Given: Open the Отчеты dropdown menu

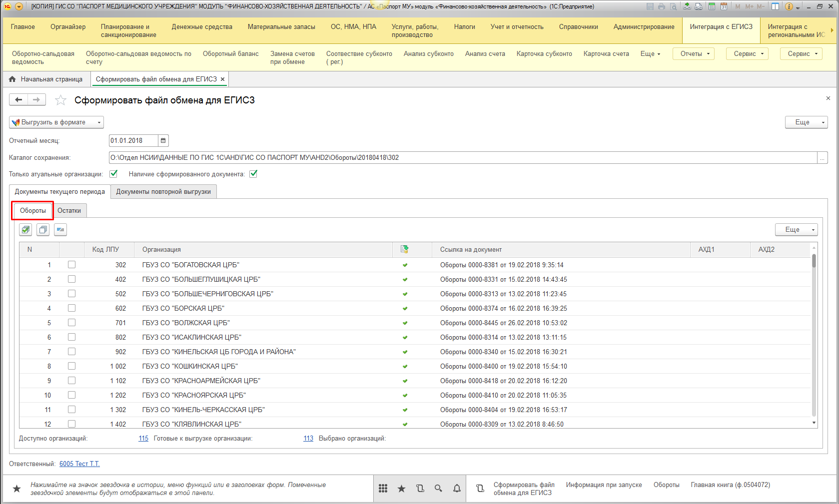Looking at the screenshot, I should point(694,54).
